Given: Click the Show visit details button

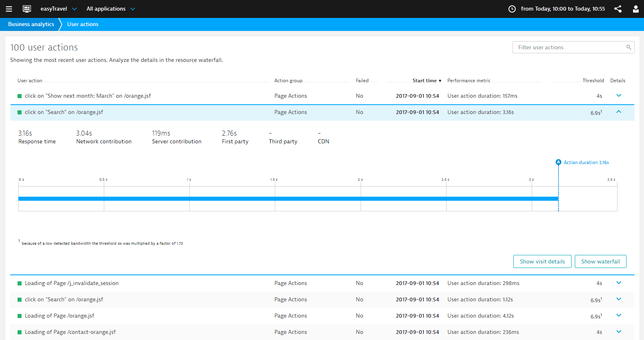Looking at the screenshot, I should (x=542, y=261).
